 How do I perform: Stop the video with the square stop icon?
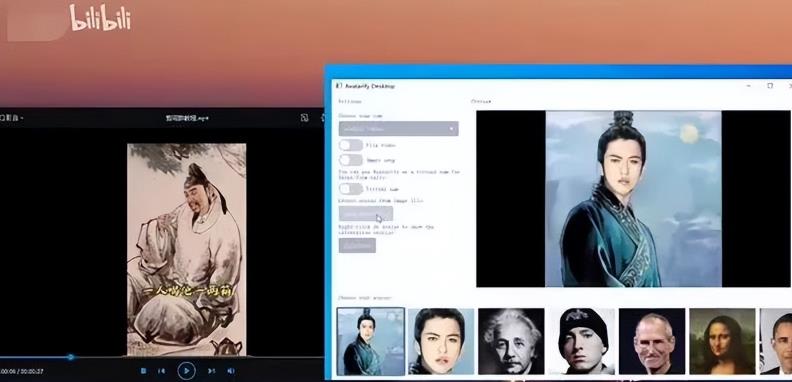[143, 371]
